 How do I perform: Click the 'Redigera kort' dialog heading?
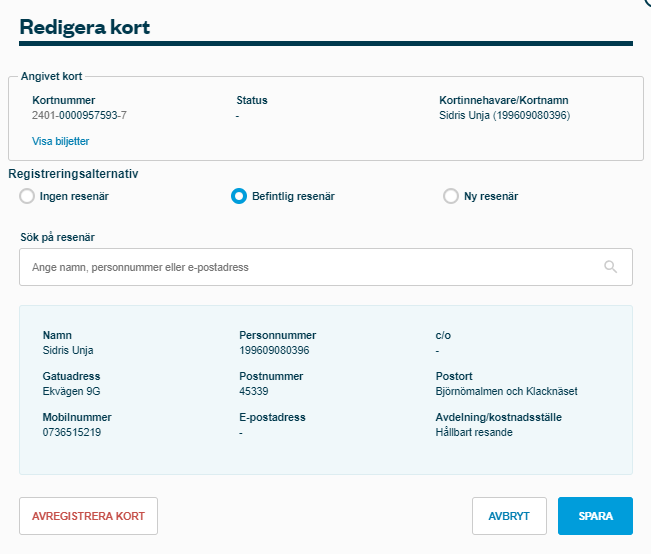tap(84, 27)
